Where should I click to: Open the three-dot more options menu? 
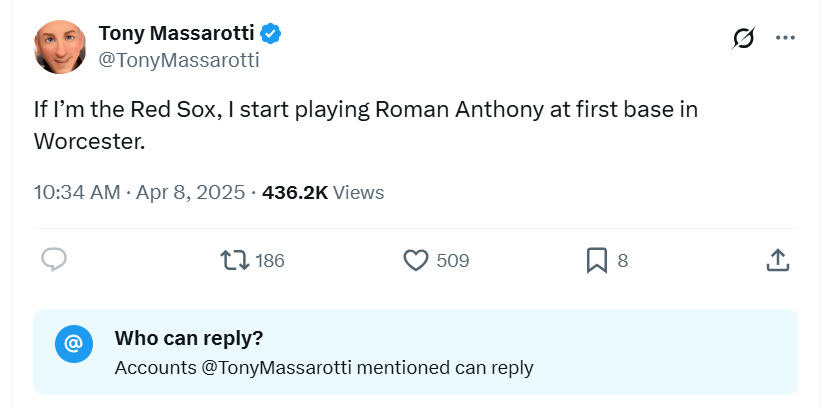785,38
